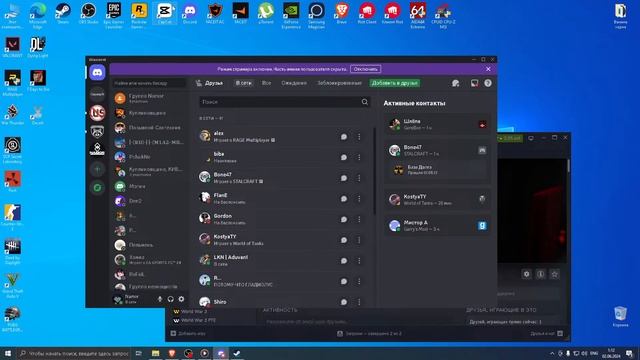Open Steam downloads status at bottom
The width and height of the screenshot is (640, 360).
tap(369, 333)
